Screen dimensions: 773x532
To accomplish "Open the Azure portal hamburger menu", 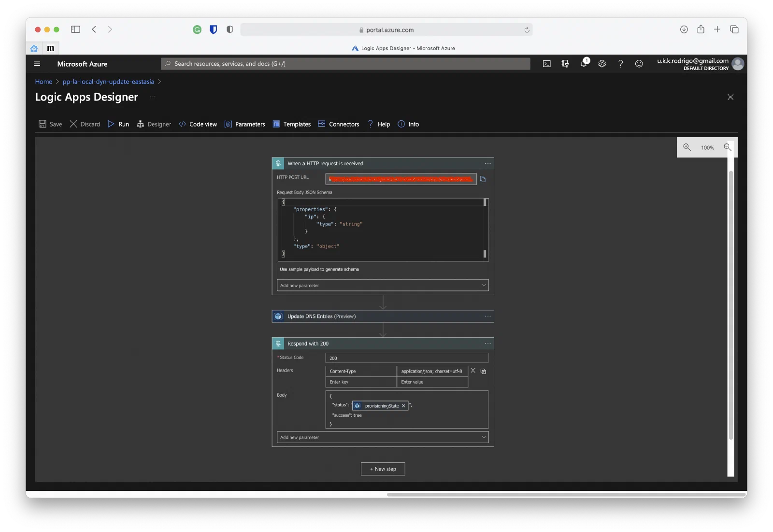I will (37, 64).
